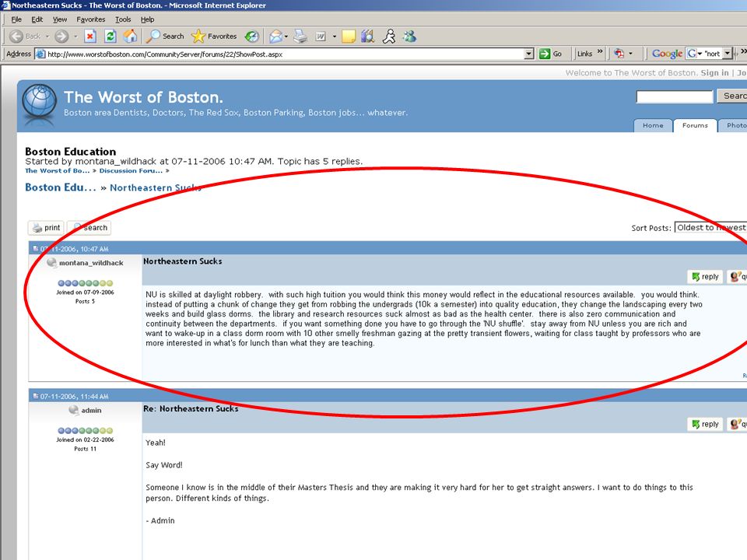Click into the address bar URL field
The image size is (747, 560).
click(285, 54)
